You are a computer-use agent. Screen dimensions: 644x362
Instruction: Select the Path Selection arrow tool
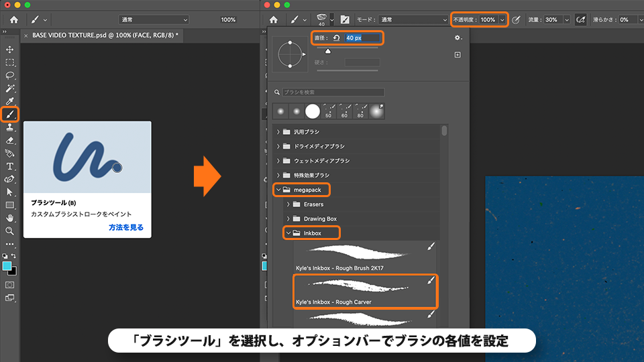(x=10, y=192)
